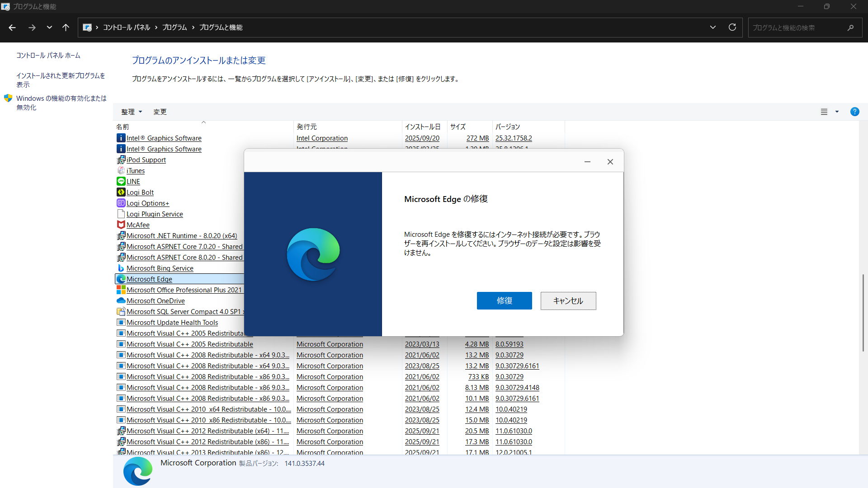
Task: Open the view options dropdown arrow
Action: pos(837,112)
